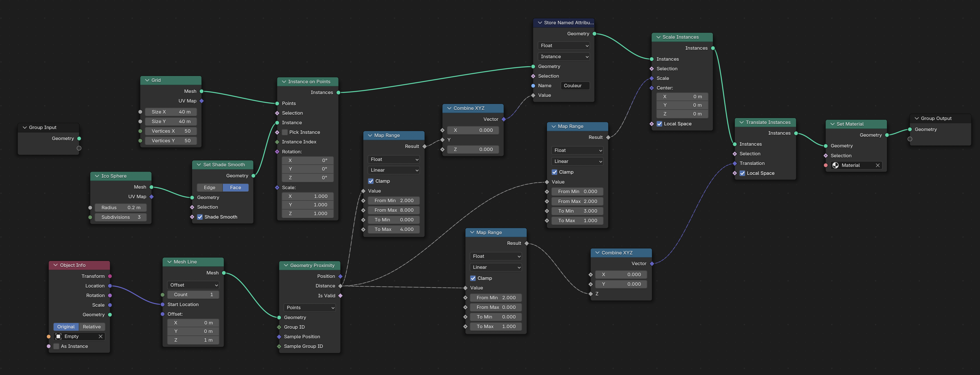
Task: Click Ico Sphere Subdivisions 3 field
Action: click(121, 217)
